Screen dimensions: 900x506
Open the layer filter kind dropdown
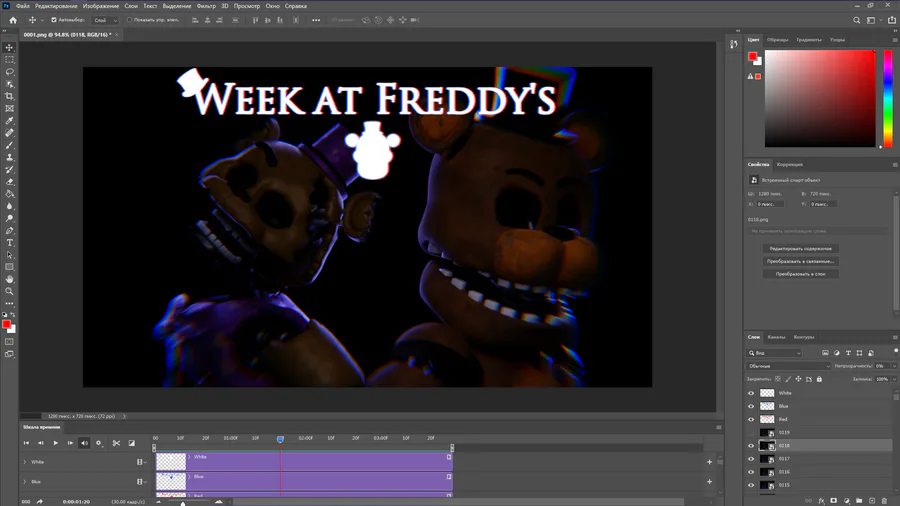(x=774, y=353)
